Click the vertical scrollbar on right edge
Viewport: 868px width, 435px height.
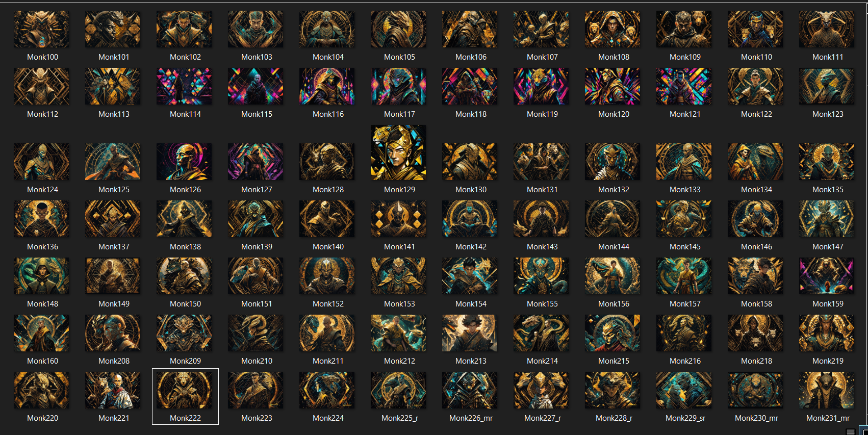865,214
